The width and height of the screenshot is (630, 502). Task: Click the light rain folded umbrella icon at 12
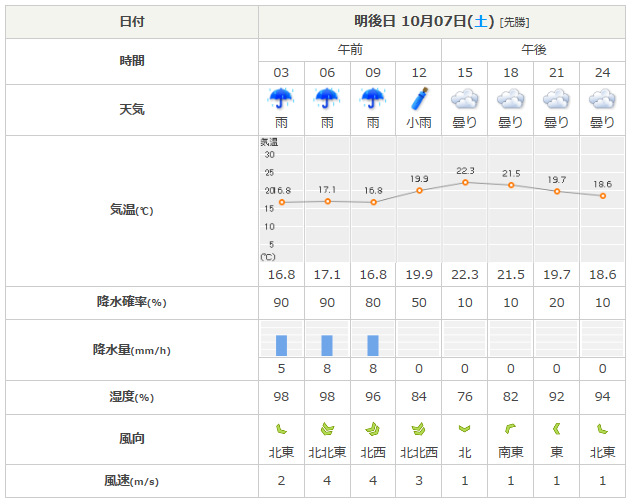419,99
